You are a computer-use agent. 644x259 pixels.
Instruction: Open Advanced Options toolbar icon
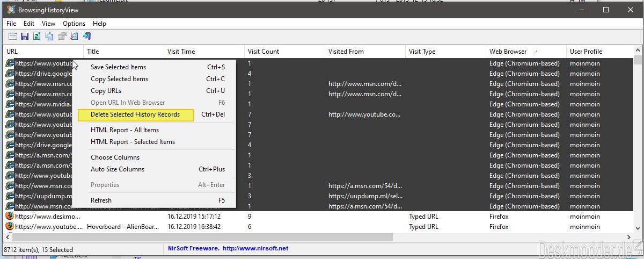[12, 37]
